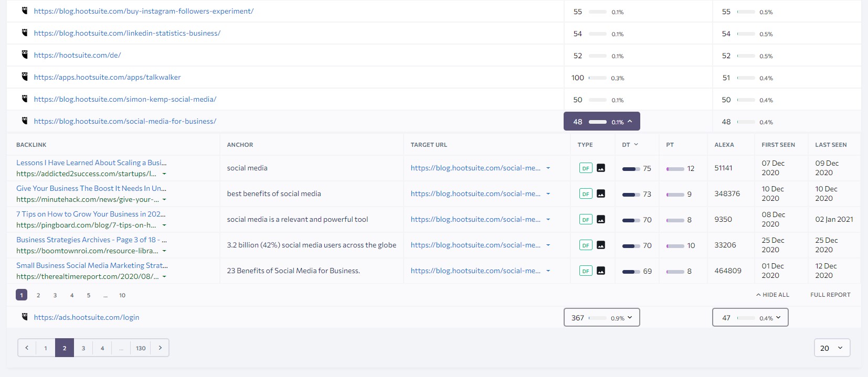868x377 pixels.
Task: Expand the minutehack.com source URL arrow
Action: [x=164, y=199]
